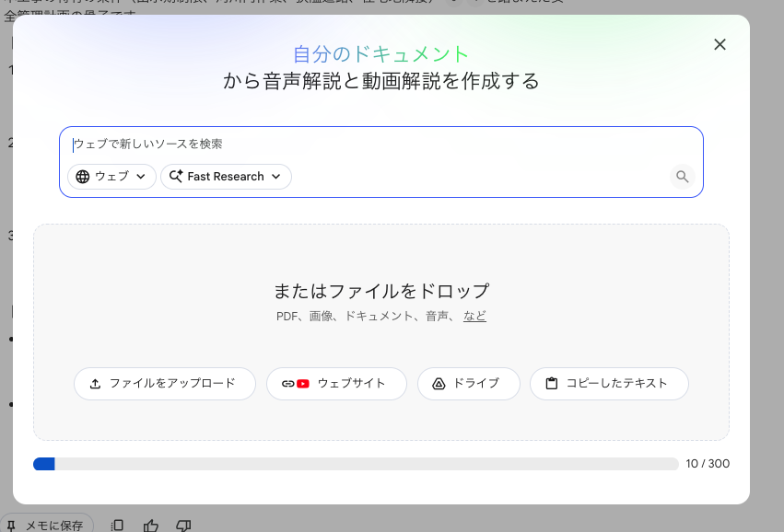Expand the Fast Research mode dropdown

[x=226, y=177]
